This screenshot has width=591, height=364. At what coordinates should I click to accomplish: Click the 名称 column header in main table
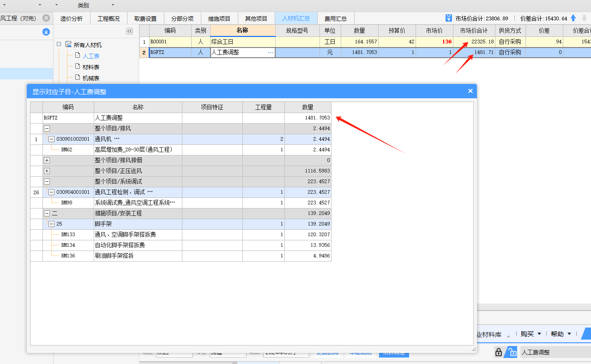pos(242,30)
